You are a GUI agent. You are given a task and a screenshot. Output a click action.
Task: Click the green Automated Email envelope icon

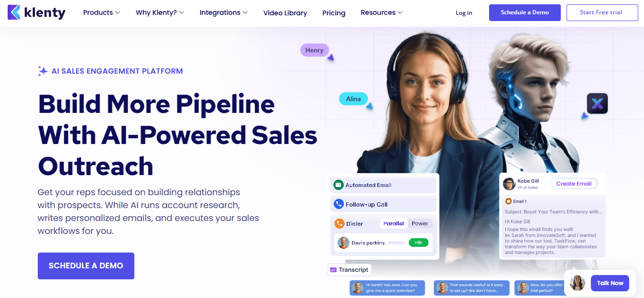coord(338,185)
